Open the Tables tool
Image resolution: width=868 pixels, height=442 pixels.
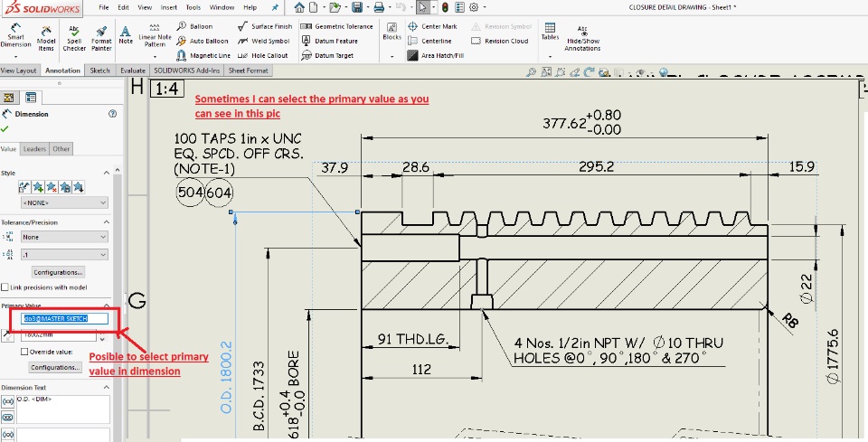551,32
